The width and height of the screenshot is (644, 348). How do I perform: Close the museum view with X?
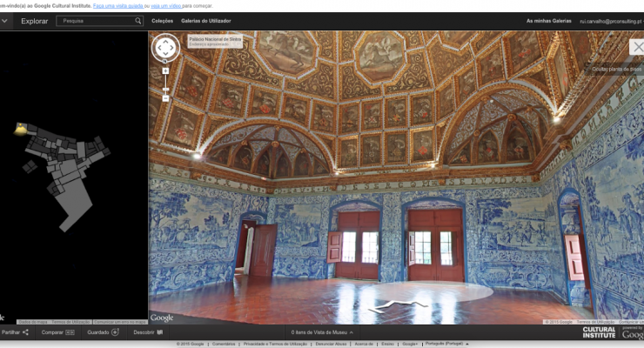tap(637, 47)
